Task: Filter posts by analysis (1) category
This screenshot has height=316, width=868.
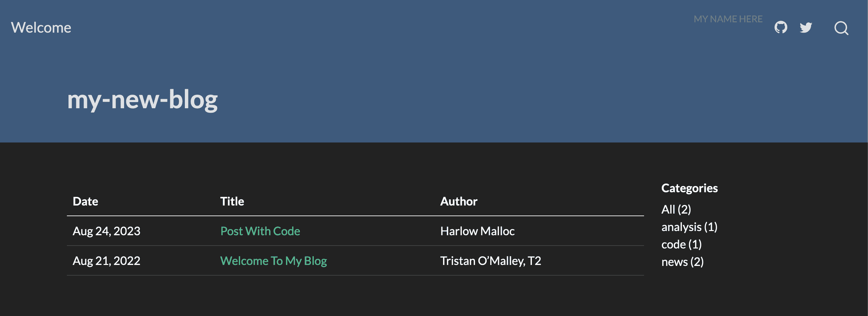Action: 689,227
